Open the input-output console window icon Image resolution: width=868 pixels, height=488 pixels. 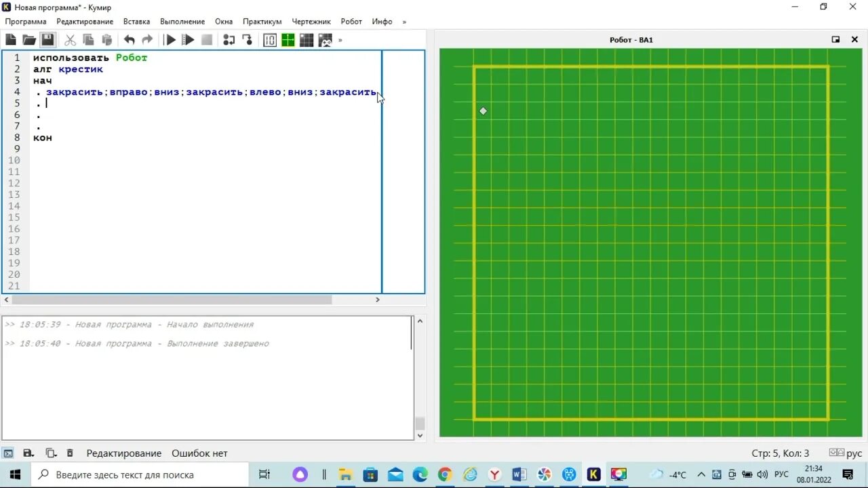(x=270, y=40)
